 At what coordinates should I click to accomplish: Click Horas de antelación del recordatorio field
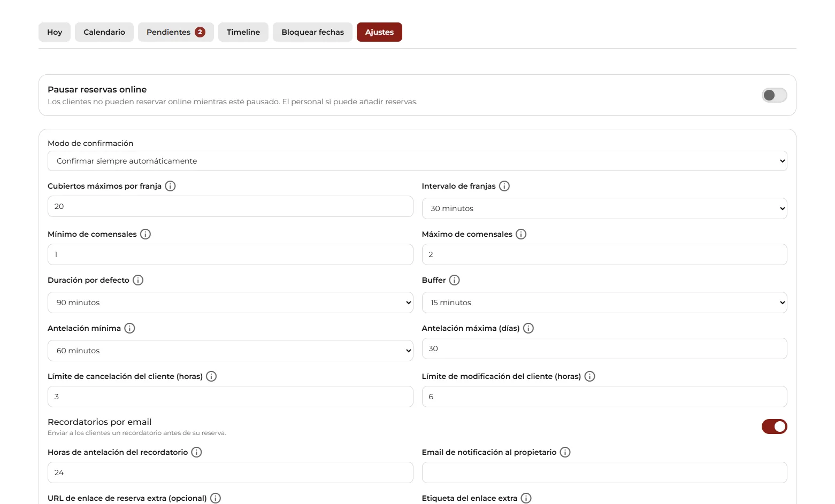(x=231, y=472)
